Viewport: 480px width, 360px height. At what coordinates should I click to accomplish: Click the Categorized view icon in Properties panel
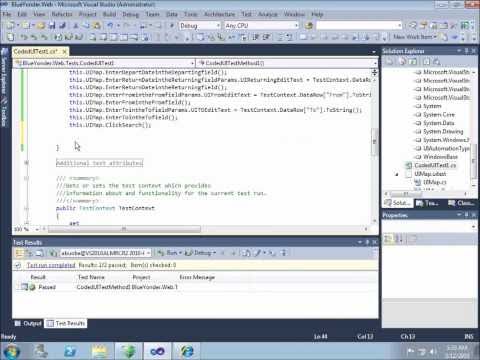coord(388,239)
